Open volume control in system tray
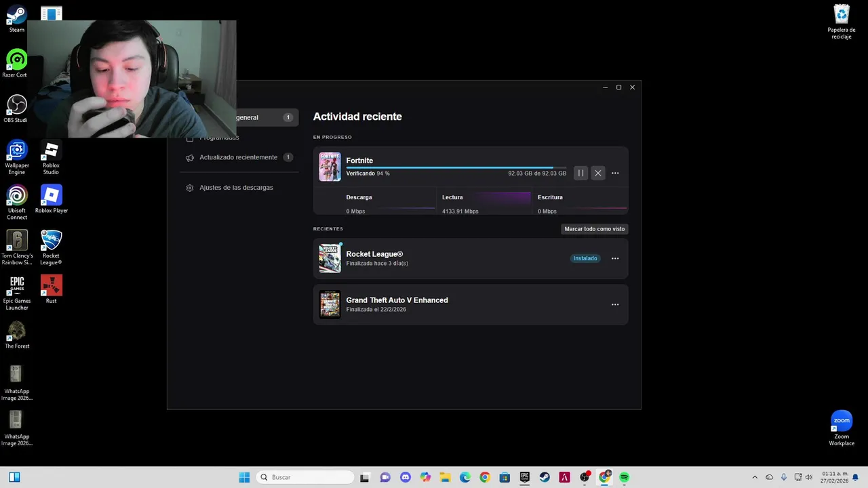The height and width of the screenshot is (488, 868). 808,477
